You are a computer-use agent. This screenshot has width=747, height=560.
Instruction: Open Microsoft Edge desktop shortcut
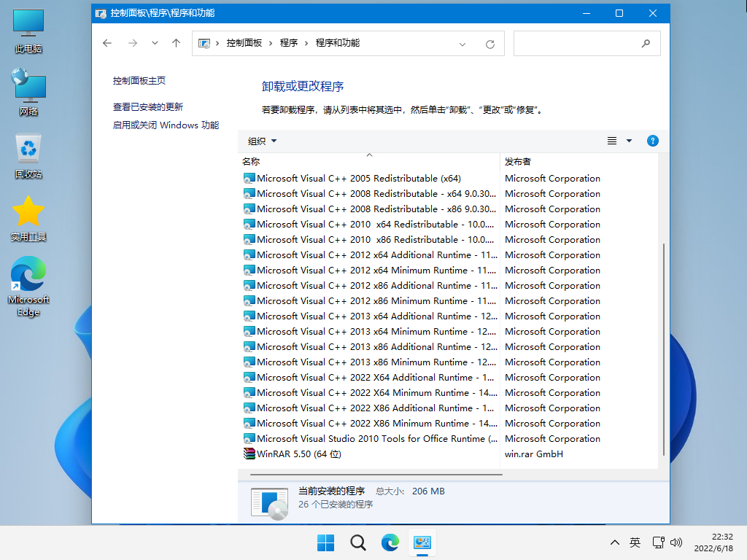coord(28,286)
